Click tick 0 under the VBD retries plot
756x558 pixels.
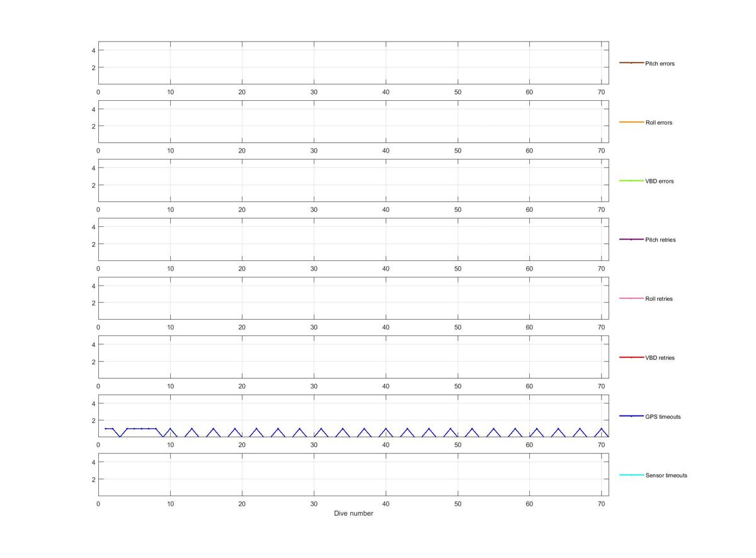(x=98, y=387)
